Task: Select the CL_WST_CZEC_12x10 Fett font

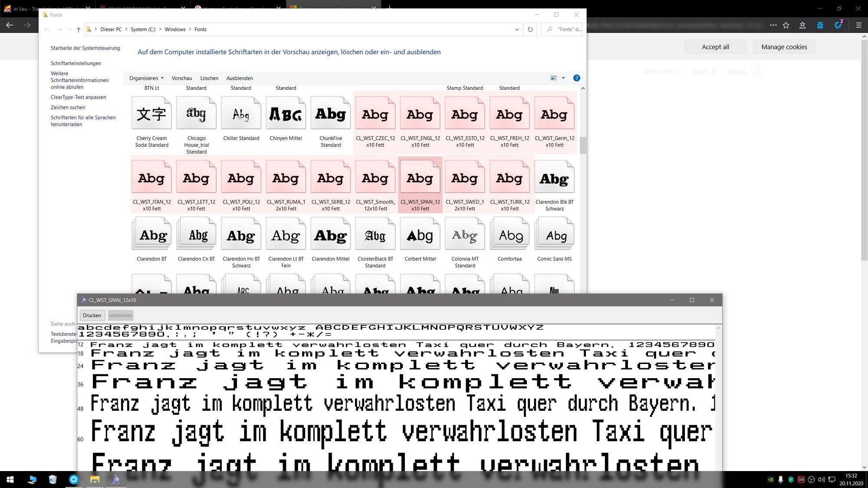Action: tap(375, 114)
